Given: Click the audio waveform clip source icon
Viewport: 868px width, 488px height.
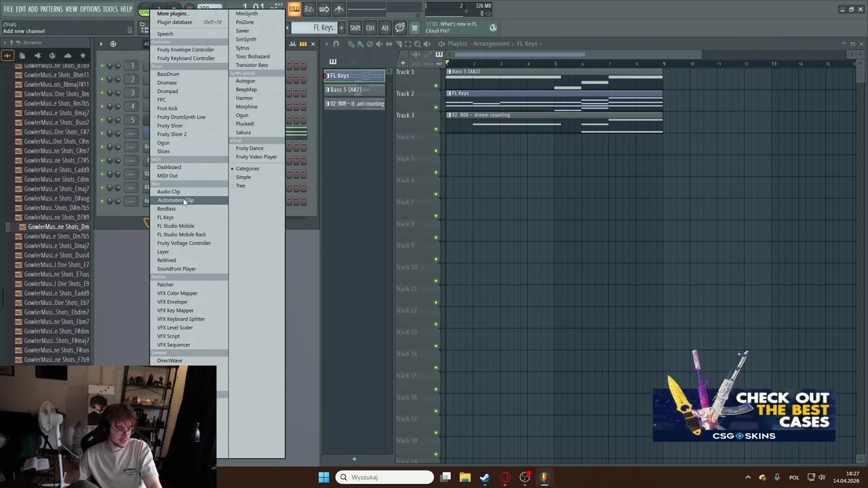Looking at the screenshot, I should pyautogui.click(x=416, y=54).
